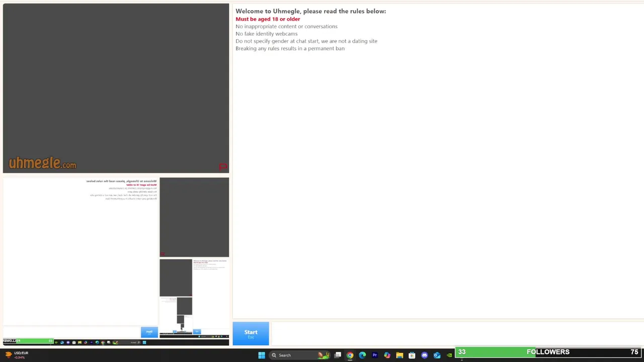Screen dimensions: 644x362
Task: Open the USD/EUR widget in taskbar
Action: [x=17, y=355]
